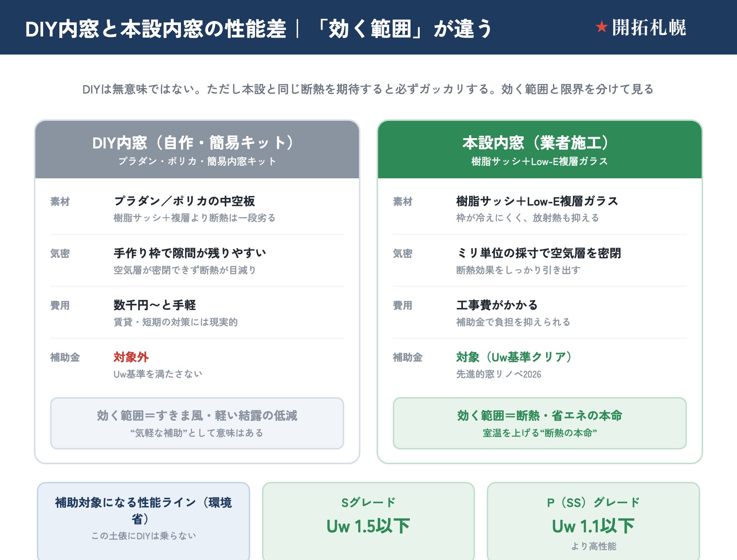Click the subtitle starting 'DIYは無意味ではない'
Screen dimensions: 737x560
pyautogui.click(x=368, y=89)
